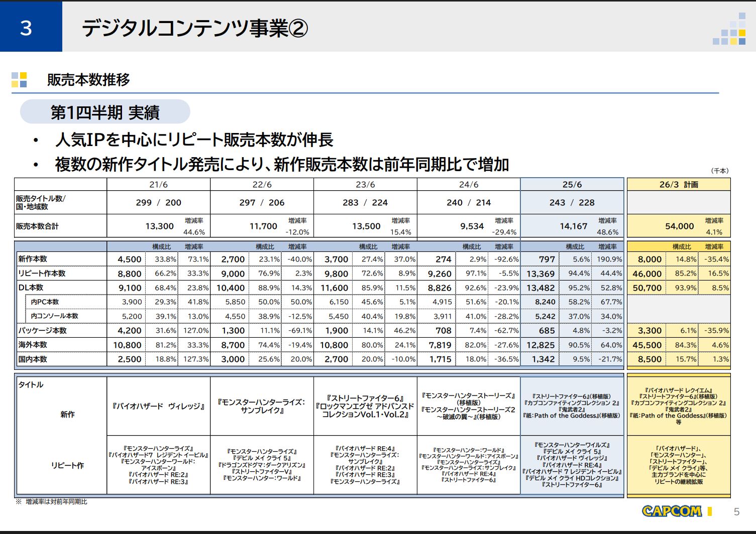756x534 pixels.
Task: Click the 24/6 new title cell モンスターハンターストーリーズ
Action: [x=468, y=406]
